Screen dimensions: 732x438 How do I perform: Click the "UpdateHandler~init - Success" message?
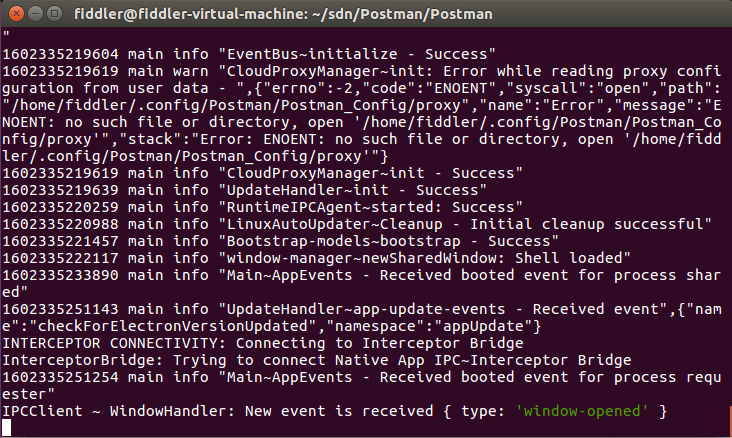tap(352, 190)
